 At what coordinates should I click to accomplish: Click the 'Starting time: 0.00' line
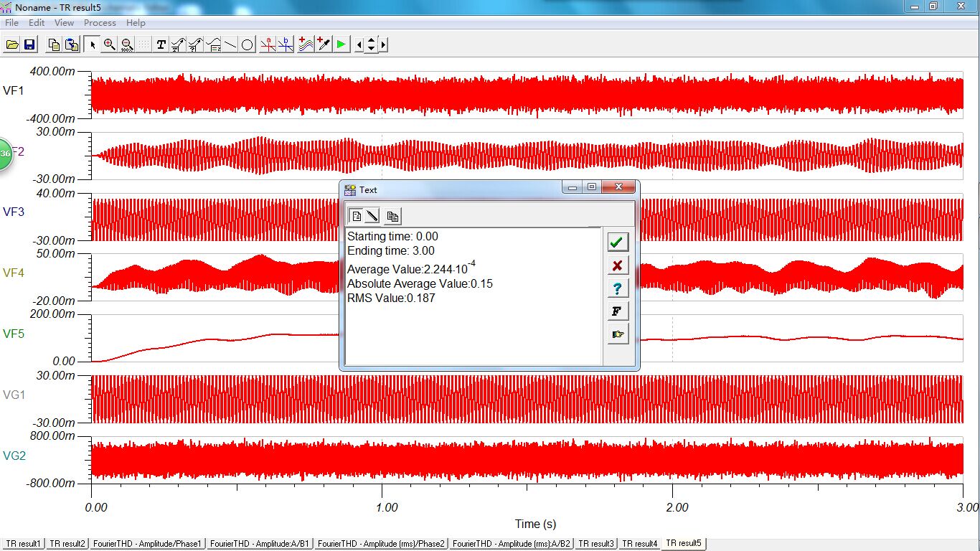tap(392, 236)
